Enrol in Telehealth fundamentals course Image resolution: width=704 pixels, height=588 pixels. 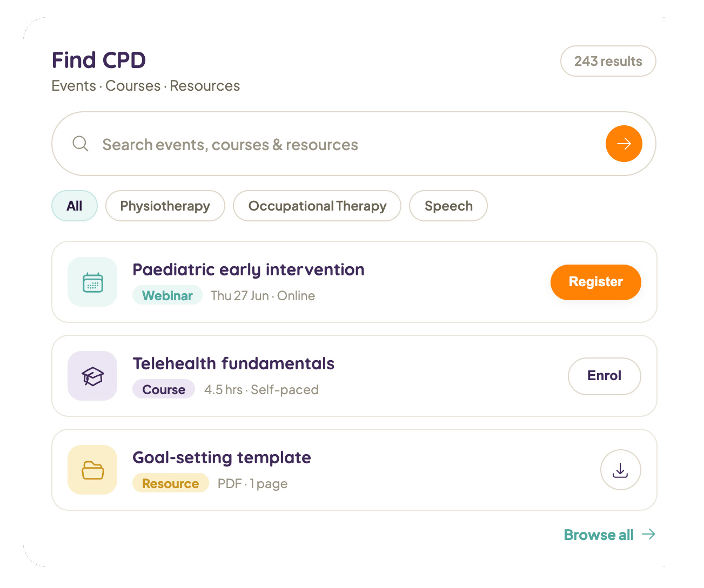604,376
